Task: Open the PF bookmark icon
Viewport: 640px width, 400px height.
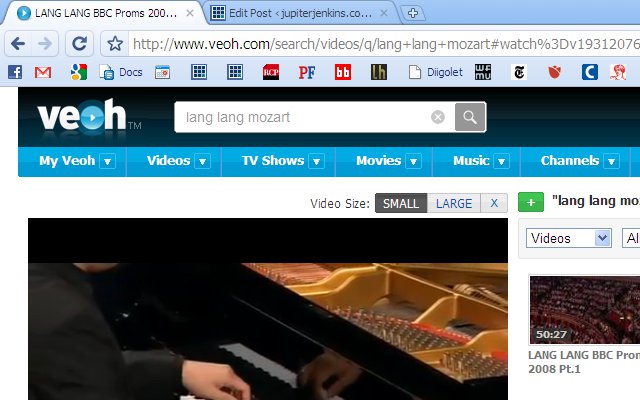Action: (x=307, y=72)
